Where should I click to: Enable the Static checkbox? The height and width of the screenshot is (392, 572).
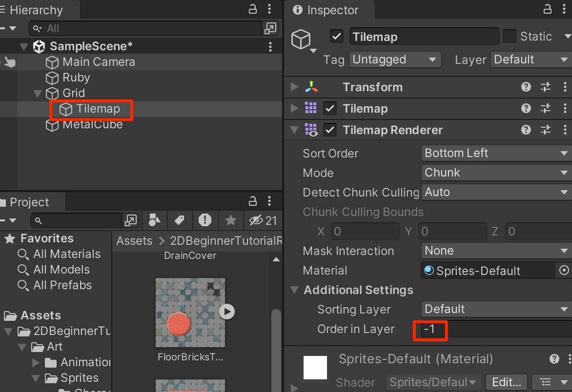pos(509,37)
